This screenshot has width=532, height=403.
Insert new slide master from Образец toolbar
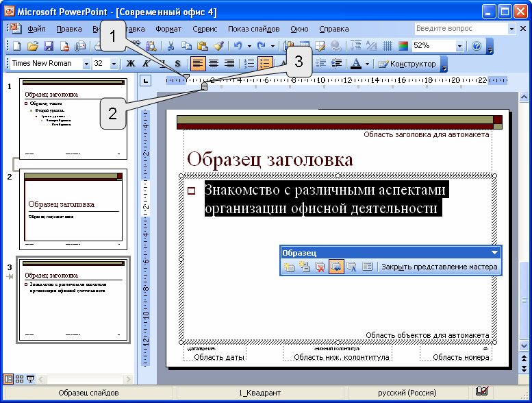click(x=289, y=267)
